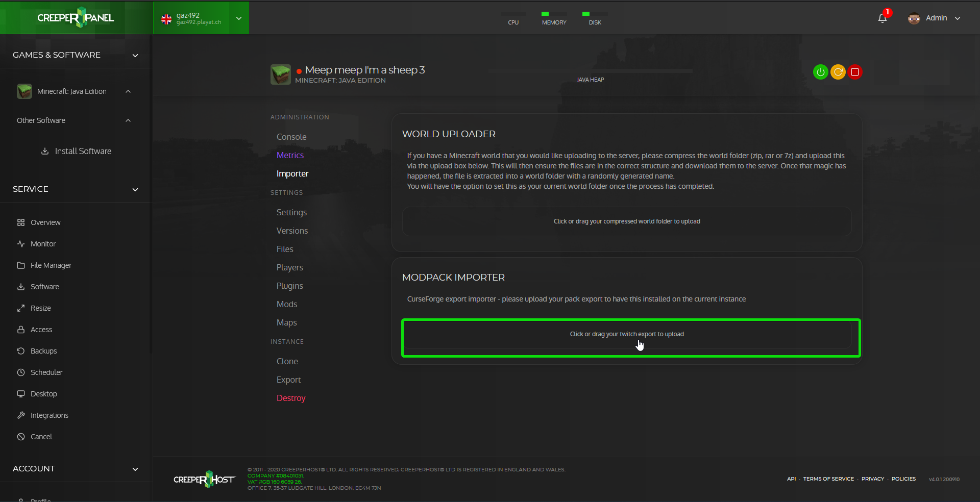Click the Backups history icon
Image resolution: width=980 pixels, height=502 pixels.
click(x=21, y=351)
